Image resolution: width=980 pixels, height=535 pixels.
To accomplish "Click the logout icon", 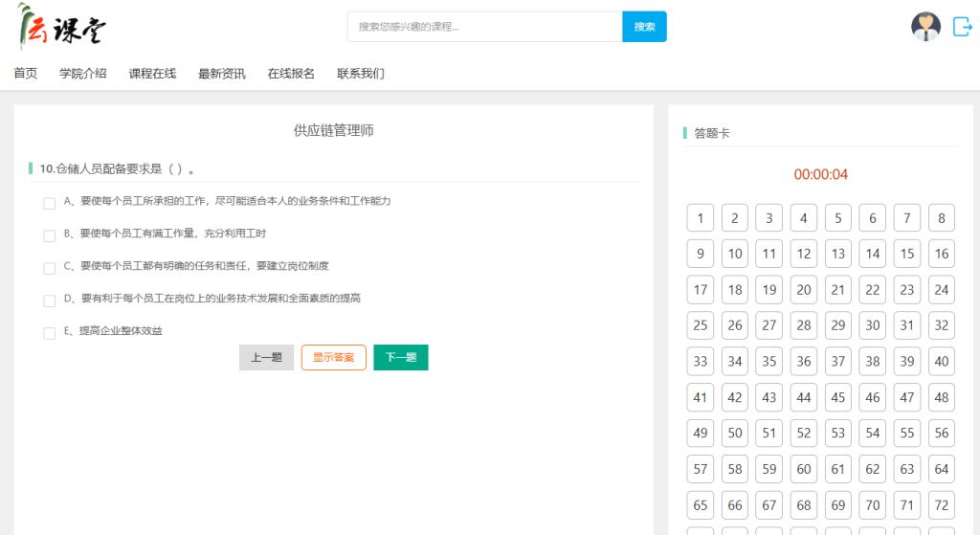I will pos(962,27).
